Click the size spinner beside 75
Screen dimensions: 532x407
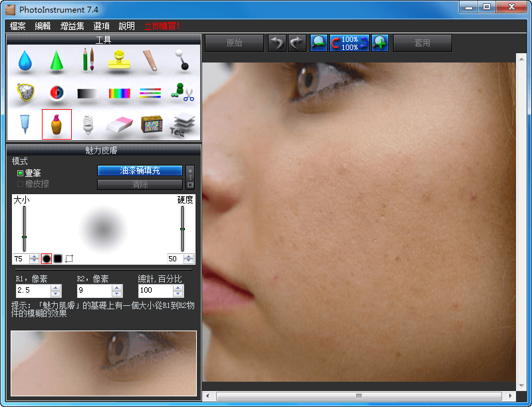(34, 259)
